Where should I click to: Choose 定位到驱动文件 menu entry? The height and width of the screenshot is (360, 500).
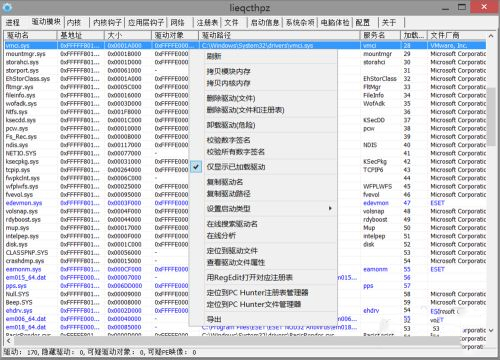tap(232, 251)
